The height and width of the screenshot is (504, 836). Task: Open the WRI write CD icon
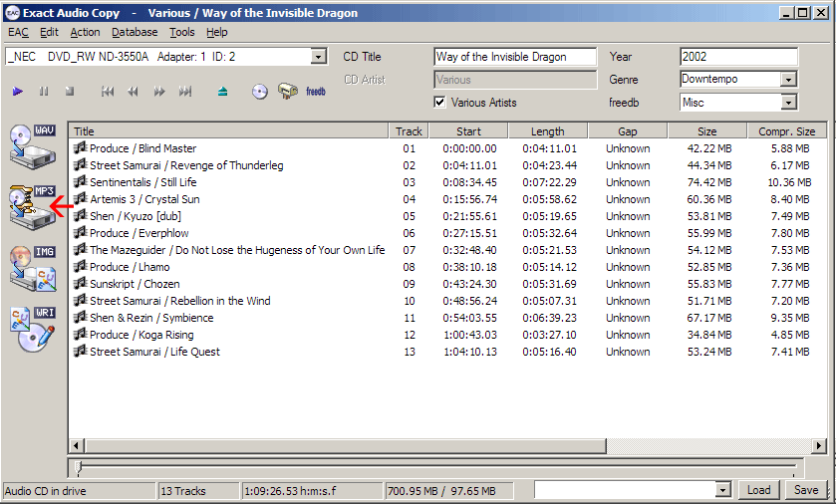(x=33, y=330)
